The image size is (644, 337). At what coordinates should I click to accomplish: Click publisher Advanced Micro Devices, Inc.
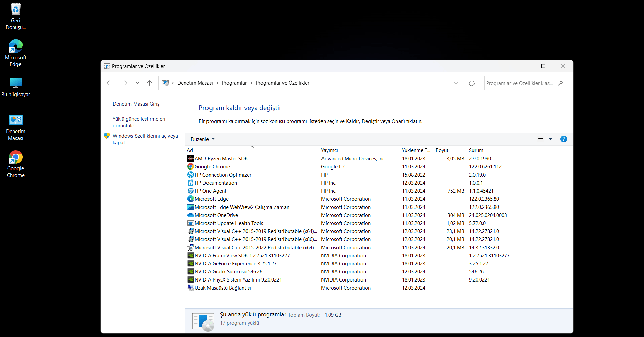tap(353, 158)
